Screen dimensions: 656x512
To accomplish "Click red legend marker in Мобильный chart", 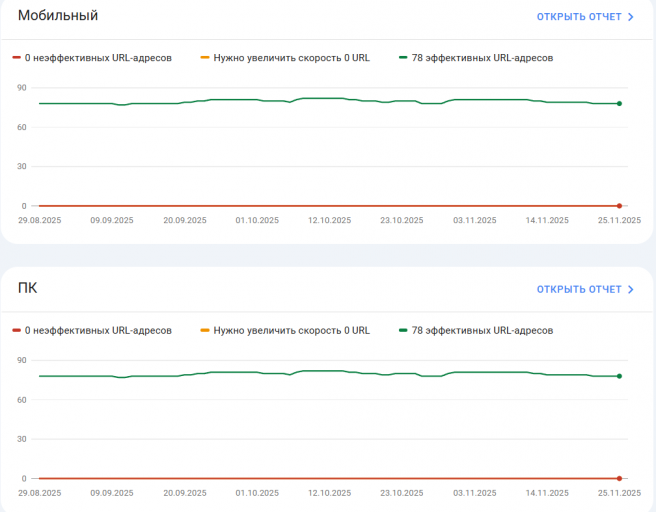I will tap(16, 58).
